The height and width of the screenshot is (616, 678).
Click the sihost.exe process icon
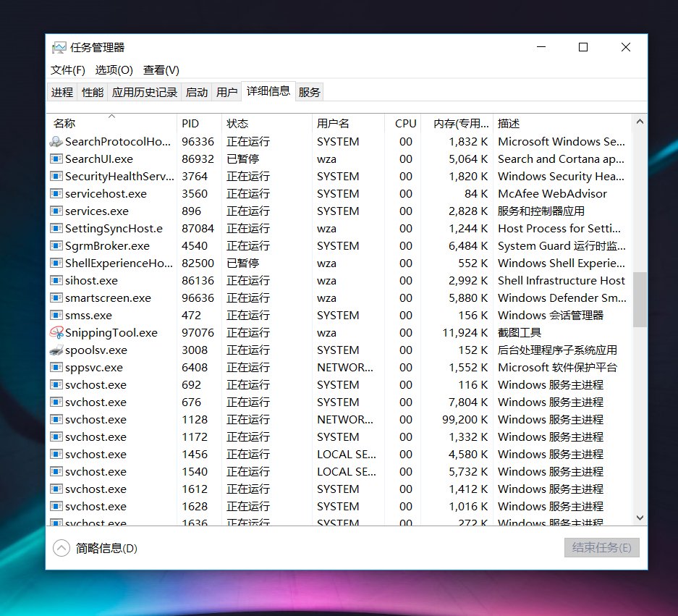[x=56, y=280]
